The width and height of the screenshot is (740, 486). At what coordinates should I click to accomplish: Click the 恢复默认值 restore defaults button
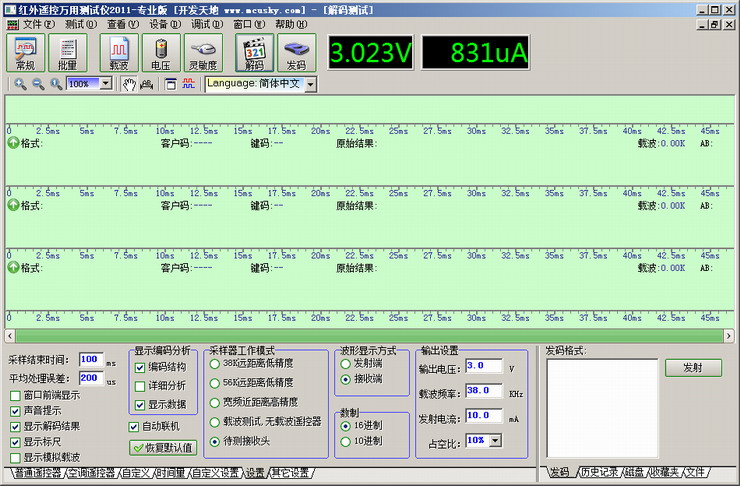click(163, 447)
